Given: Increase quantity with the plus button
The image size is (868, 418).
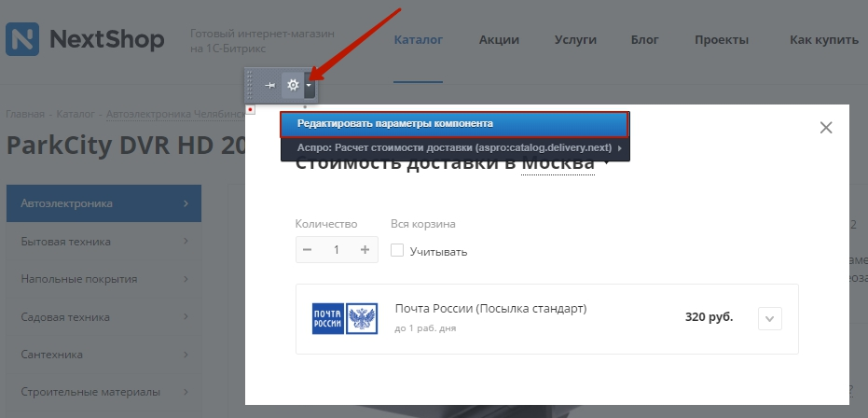Looking at the screenshot, I should tap(365, 250).
